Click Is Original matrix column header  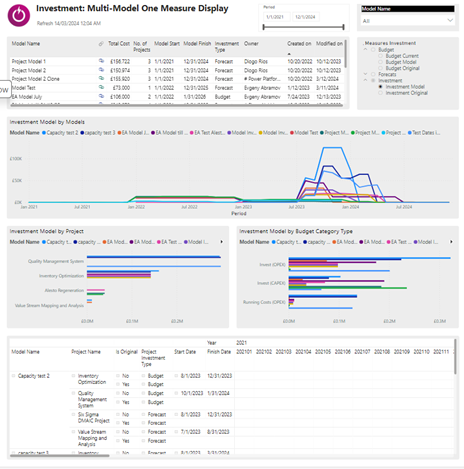(127, 352)
